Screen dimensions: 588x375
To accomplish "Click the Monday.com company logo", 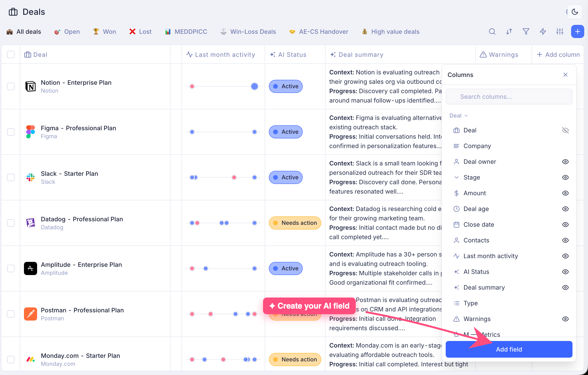I will click(31, 359).
